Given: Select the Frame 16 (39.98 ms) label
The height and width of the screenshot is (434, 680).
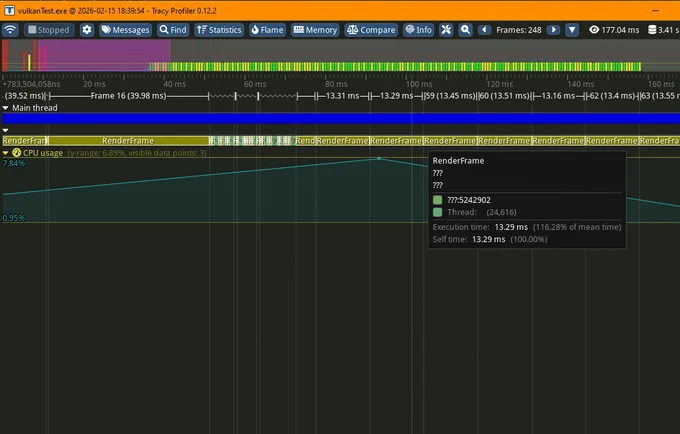Looking at the screenshot, I should [128, 95].
